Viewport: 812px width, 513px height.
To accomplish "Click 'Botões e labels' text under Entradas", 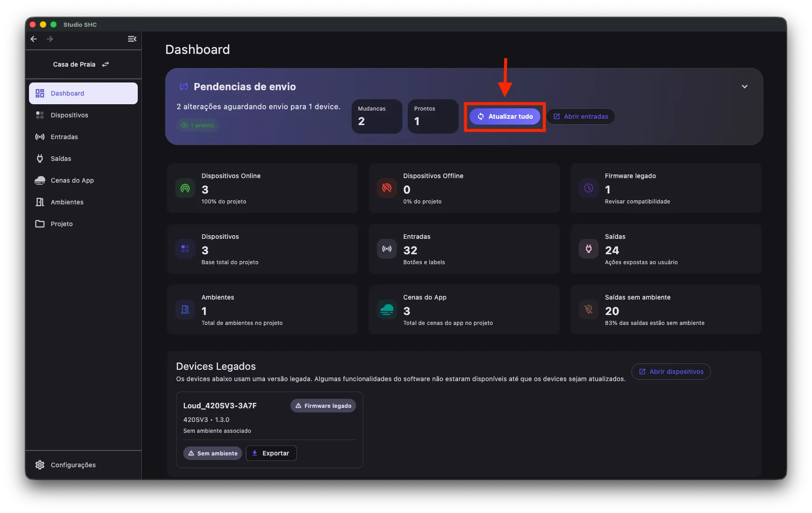I will [424, 262].
